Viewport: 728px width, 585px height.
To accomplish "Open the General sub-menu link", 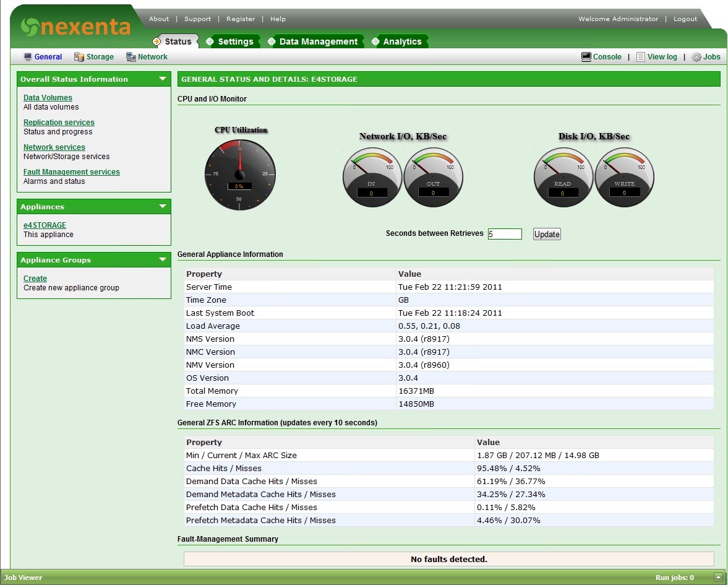I will click(x=48, y=57).
